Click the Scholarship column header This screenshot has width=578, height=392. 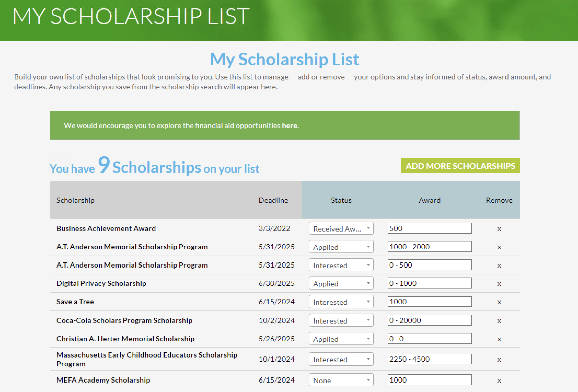pyautogui.click(x=76, y=200)
